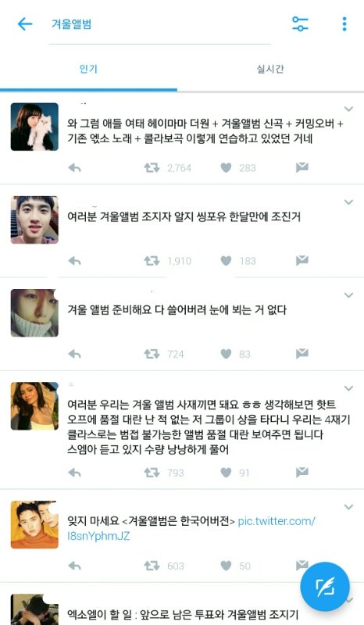364x625 pixels.
Task: Open search filter settings icon
Action: tap(300, 24)
